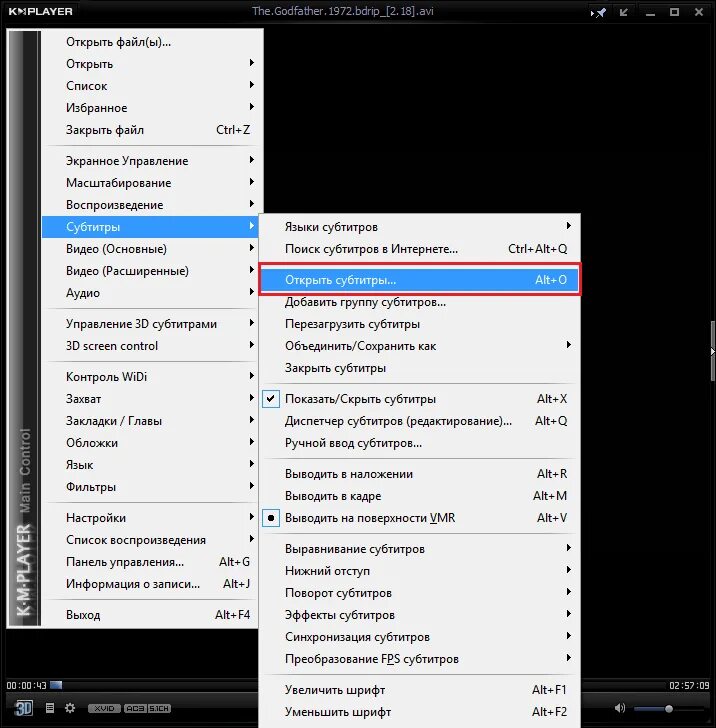
Task: Choose Открыть файл(ы)... menu entry
Action: (x=150, y=42)
